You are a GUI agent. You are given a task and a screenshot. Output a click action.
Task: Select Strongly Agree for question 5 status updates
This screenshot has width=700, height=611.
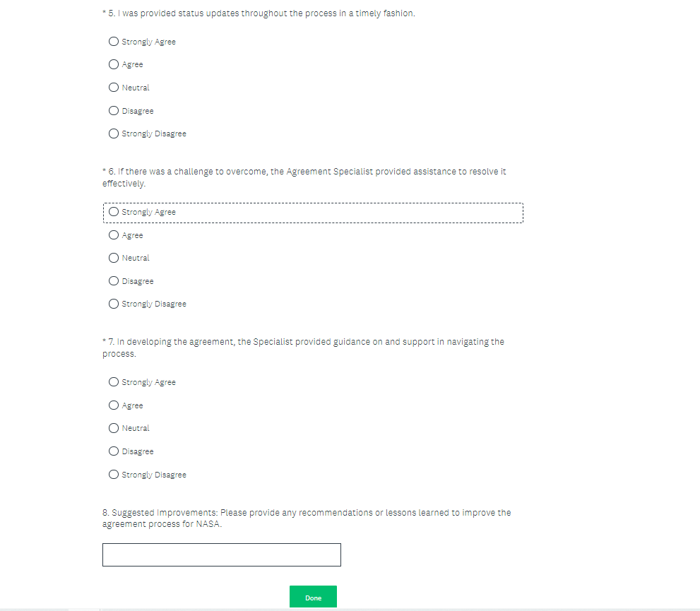(114, 42)
